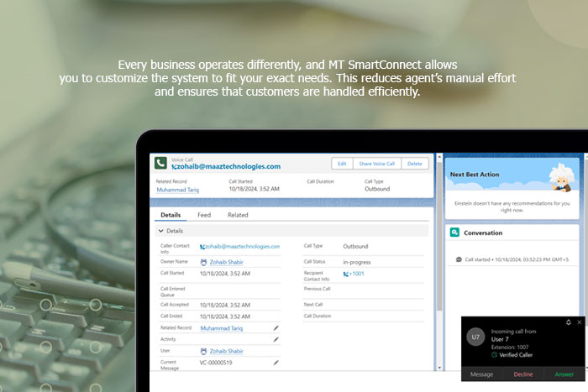Open Zohaib Shabir link in Owner Name row

(x=227, y=262)
